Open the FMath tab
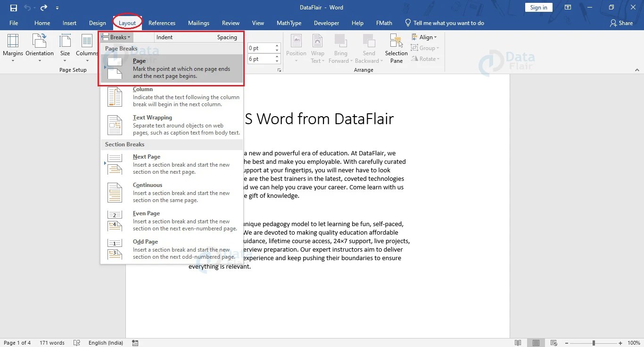 (384, 23)
